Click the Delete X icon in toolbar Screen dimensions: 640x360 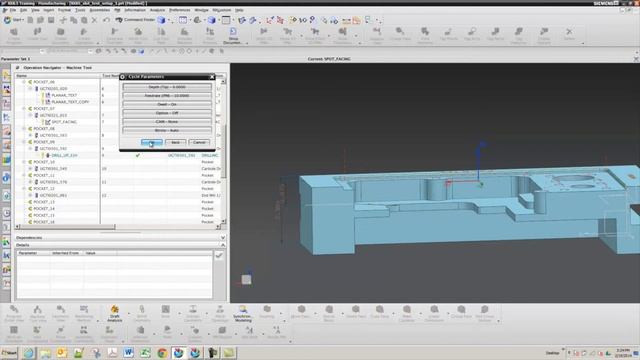click(x=94, y=20)
